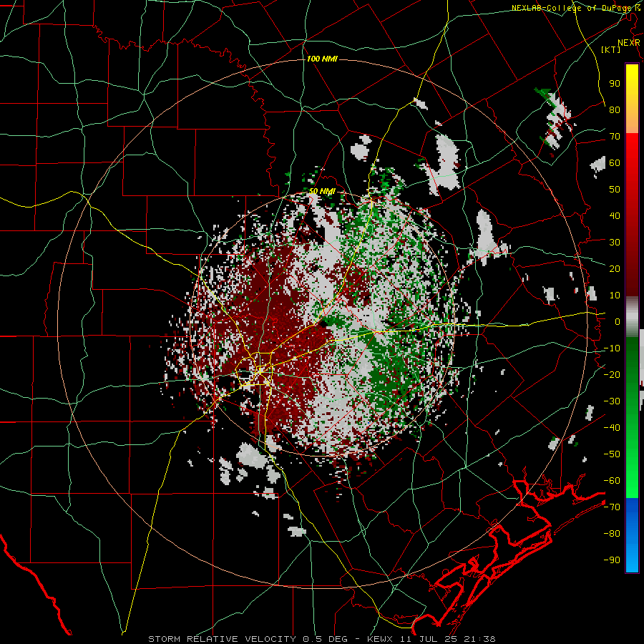644x644 pixels.
Task: Click the 10 value on the colorbar
Action: pyautogui.click(x=615, y=296)
